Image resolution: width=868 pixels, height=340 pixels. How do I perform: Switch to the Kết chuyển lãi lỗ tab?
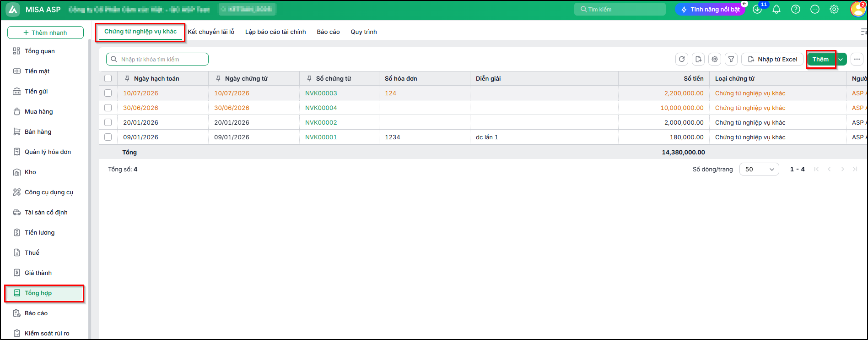(x=211, y=32)
